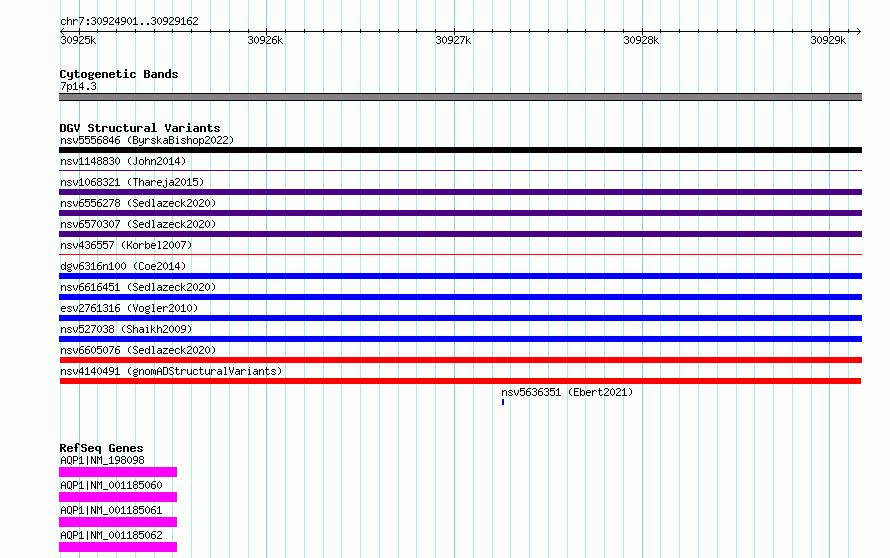Click the magenta AQP1 NM_001185062 gene bar
The height and width of the screenshot is (558, 890).
(x=118, y=547)
